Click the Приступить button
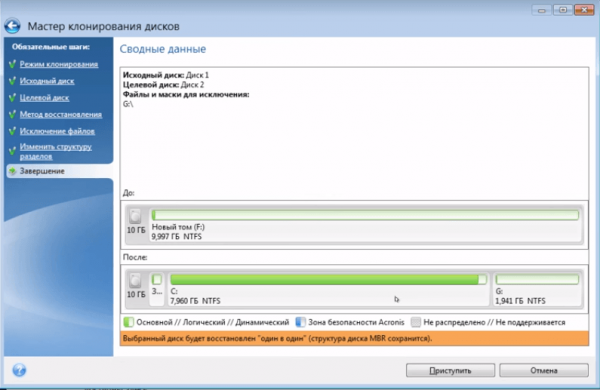 [450, 370]
